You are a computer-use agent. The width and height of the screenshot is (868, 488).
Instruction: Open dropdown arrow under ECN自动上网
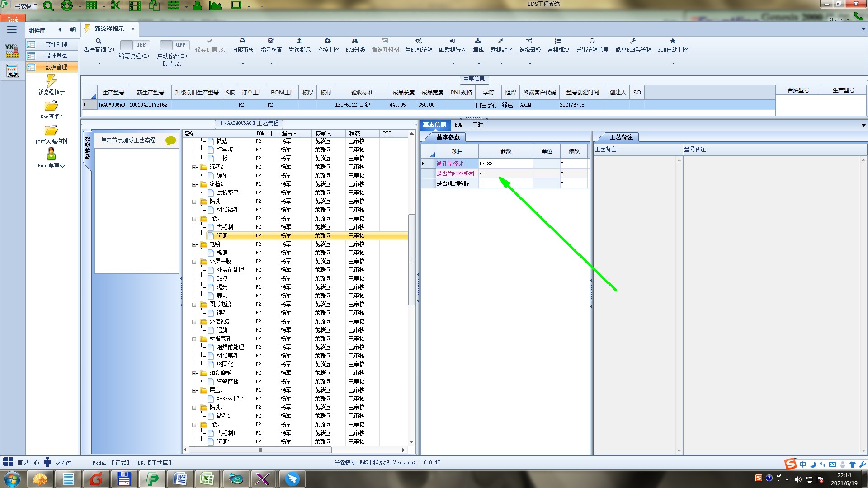tap(673, 64)
